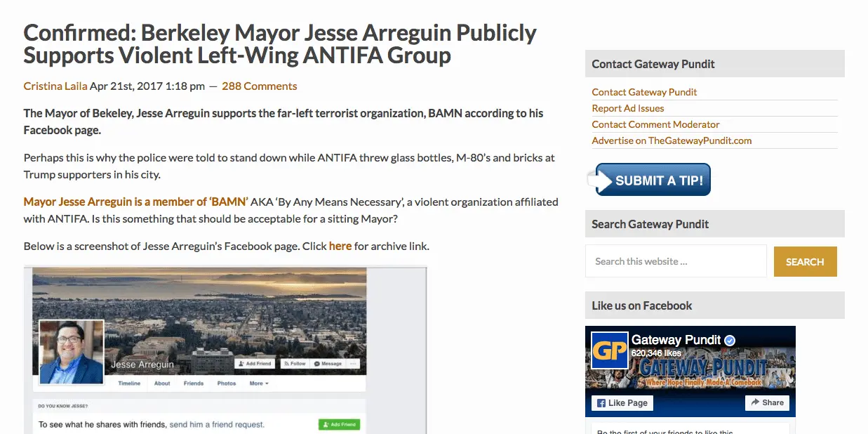The width and height of the screenshot is (868, 434).
Task: Click the blue verified badge beside Gateway Pundit
Action: click(730, 341)
